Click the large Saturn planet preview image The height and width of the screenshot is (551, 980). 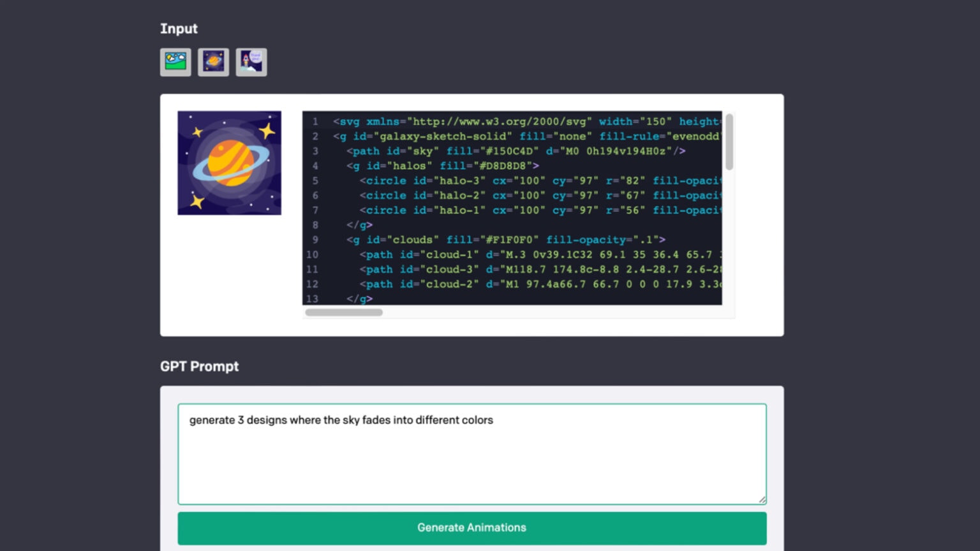(229, 163)
